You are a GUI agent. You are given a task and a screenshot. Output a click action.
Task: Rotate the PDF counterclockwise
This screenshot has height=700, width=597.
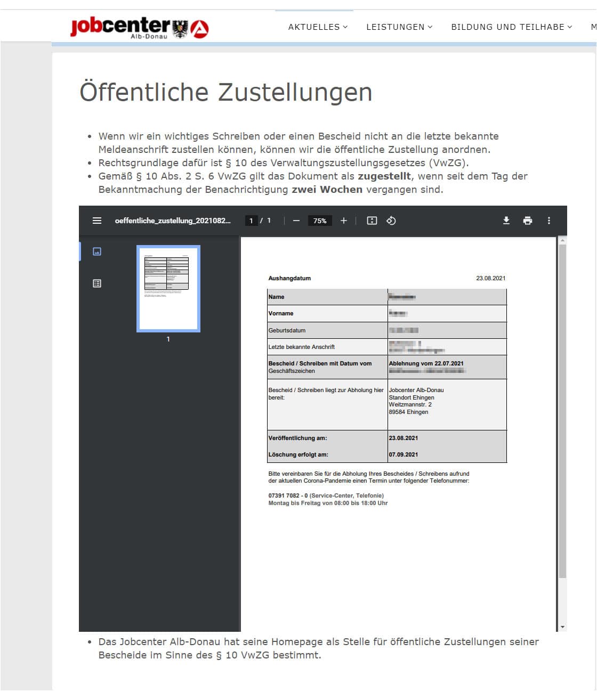click(391, 221)
